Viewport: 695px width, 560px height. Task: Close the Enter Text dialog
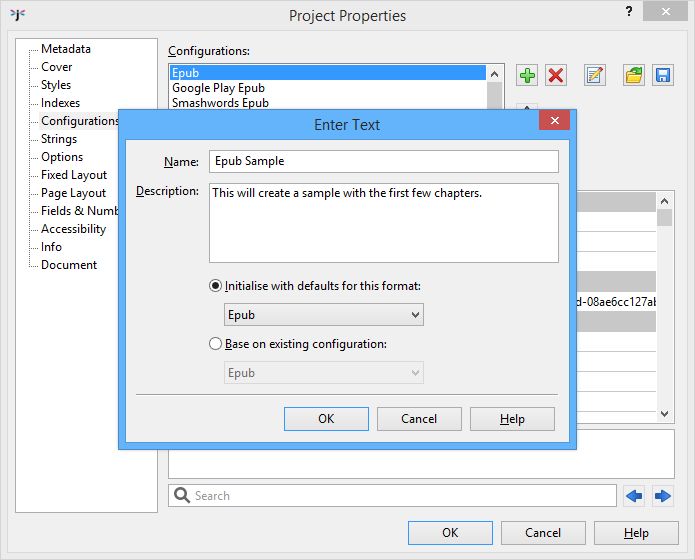[554, 120]
